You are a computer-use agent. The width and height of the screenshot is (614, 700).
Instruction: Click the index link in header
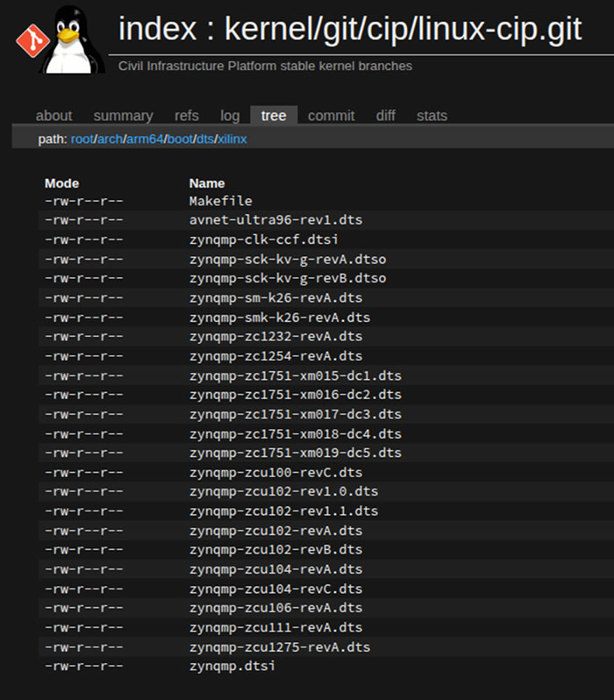[154, 30]
